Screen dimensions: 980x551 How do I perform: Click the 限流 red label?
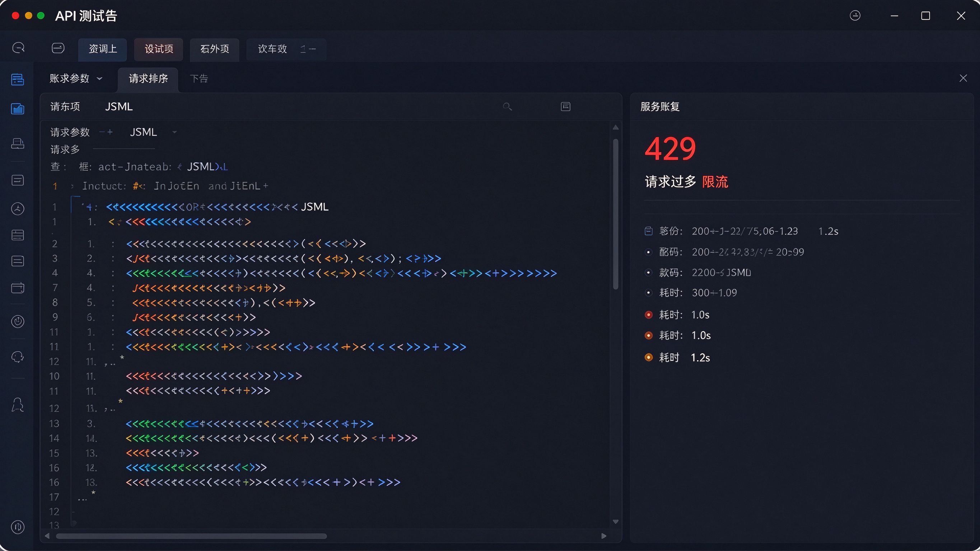pyautogui.click(x=715, y=182)
